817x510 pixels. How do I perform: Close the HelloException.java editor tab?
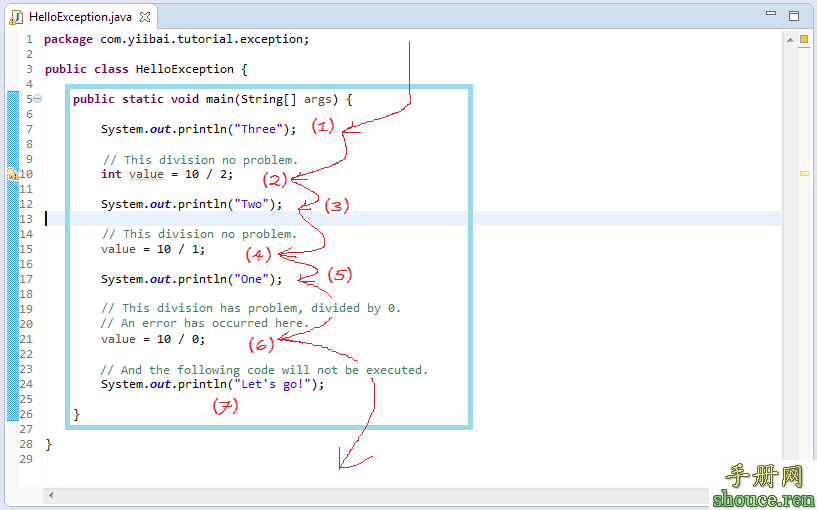[143, 17]
